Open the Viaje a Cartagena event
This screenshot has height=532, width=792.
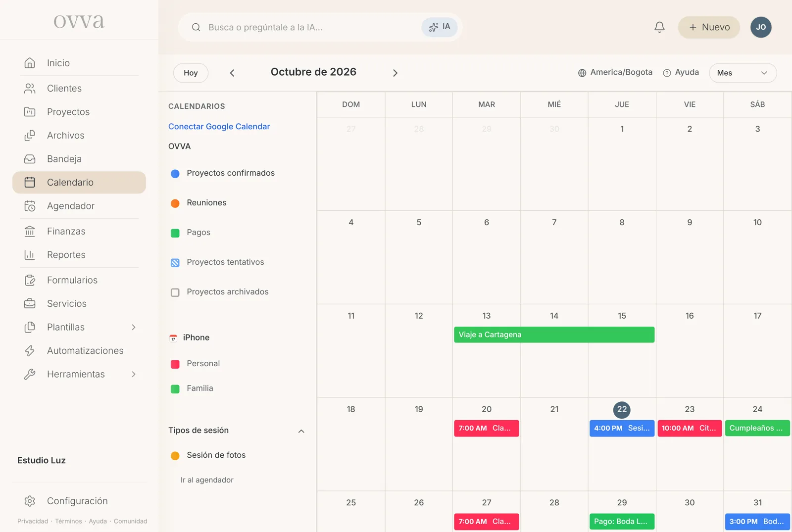coord(554,335)
